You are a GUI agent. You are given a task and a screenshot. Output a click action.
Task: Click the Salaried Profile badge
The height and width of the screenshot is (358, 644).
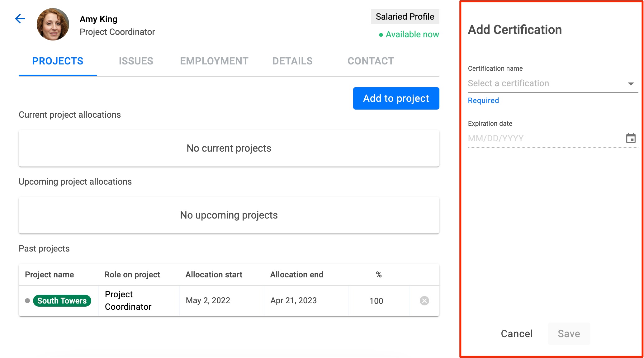click(405, 16)
